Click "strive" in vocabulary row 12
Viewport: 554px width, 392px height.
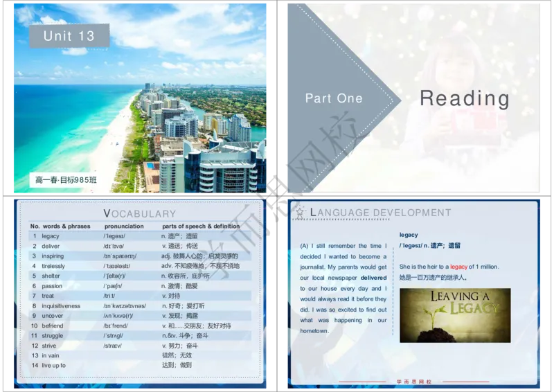48,346
